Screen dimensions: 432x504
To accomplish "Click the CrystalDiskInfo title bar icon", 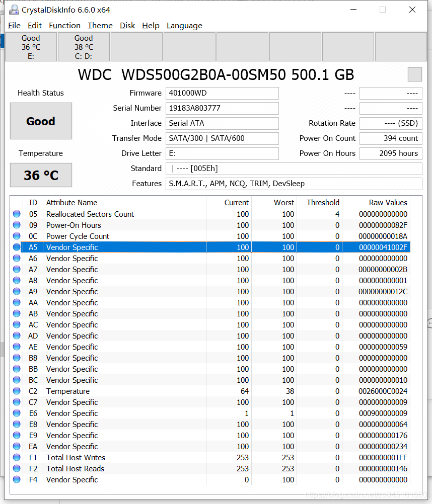I will pyautogui.click(x=14, y=10).
